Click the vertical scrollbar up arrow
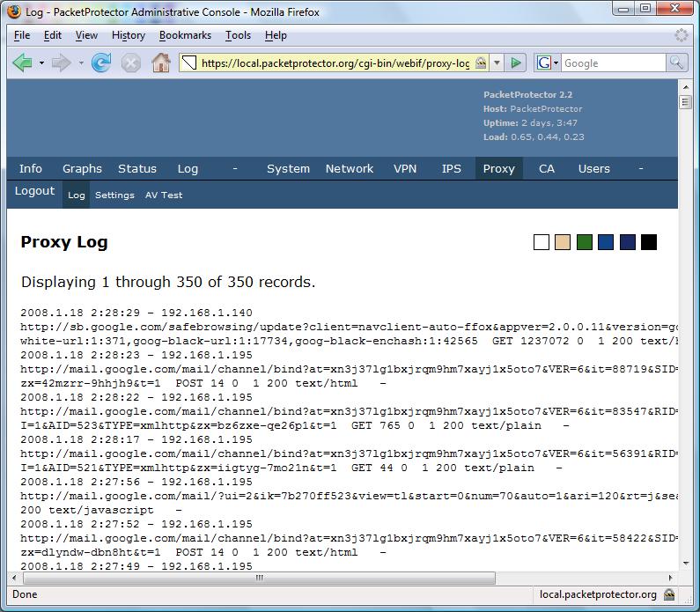 [x=685, y=86]
